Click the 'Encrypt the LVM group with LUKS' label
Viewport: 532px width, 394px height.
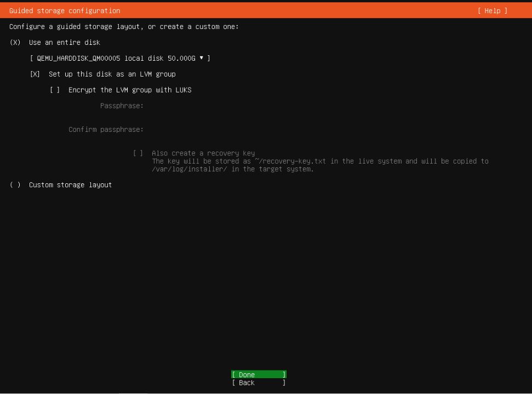pyautogui.click(x=130, y=90)
